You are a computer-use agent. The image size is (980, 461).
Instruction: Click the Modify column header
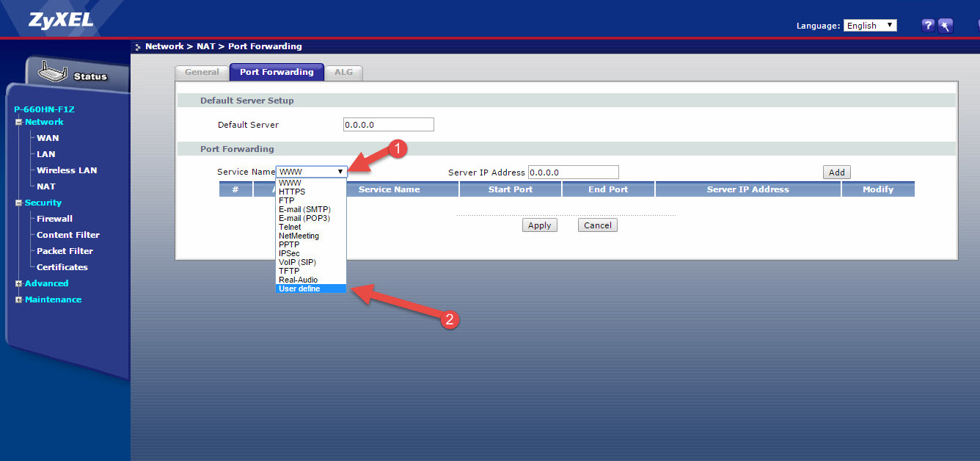pos(878,189)
